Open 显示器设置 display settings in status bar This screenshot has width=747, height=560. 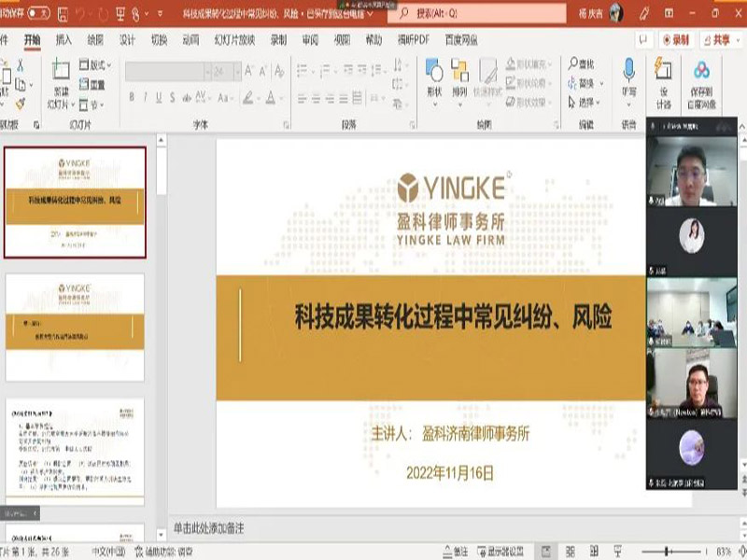coord(500,552)
